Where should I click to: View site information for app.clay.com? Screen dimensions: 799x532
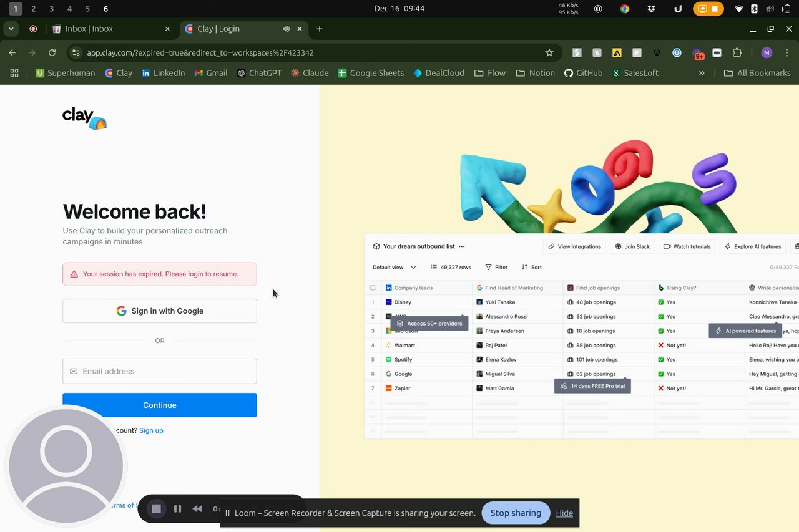click(x=76, y=53)
